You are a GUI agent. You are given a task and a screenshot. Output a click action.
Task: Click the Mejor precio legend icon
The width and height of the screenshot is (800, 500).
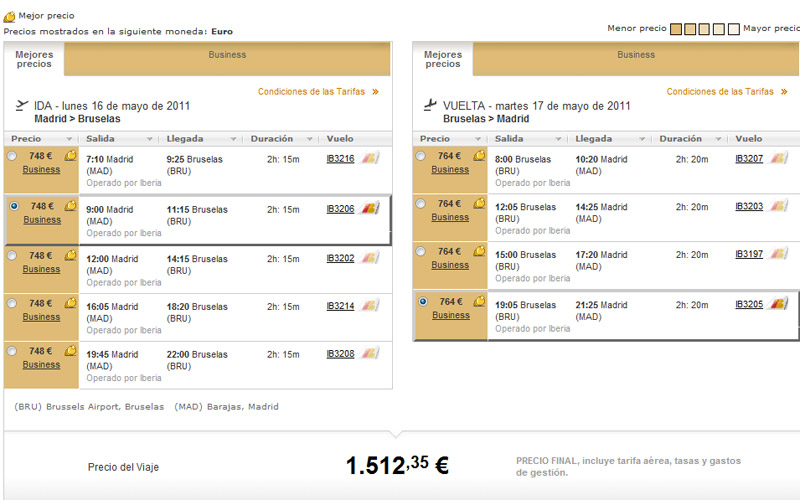(10, 16)
